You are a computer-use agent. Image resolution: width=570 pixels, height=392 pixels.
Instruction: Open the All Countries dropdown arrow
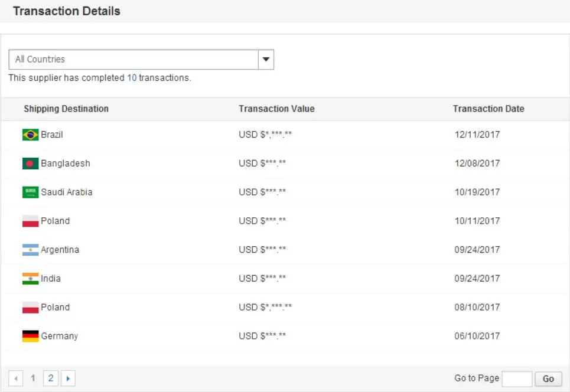tap(266, 60)
